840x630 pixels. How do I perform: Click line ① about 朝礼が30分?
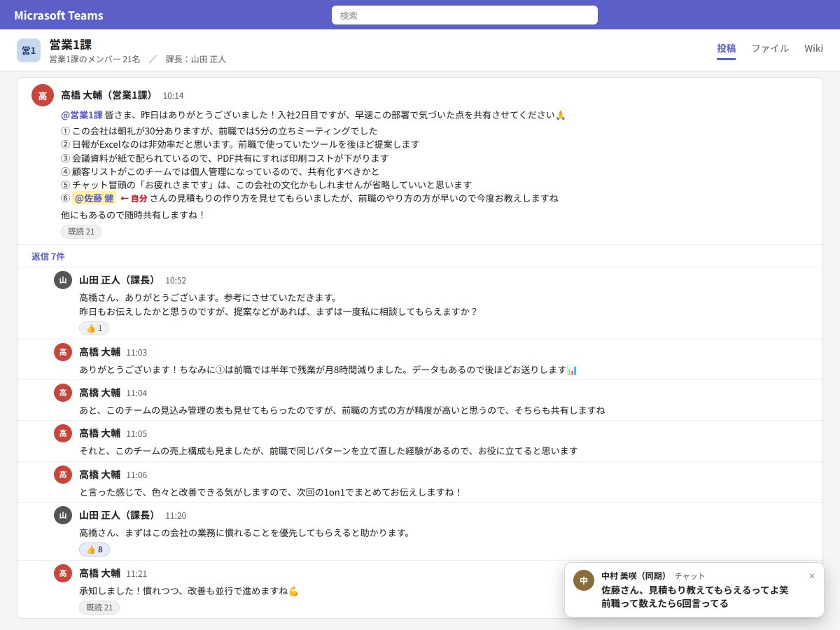point(219,131)
